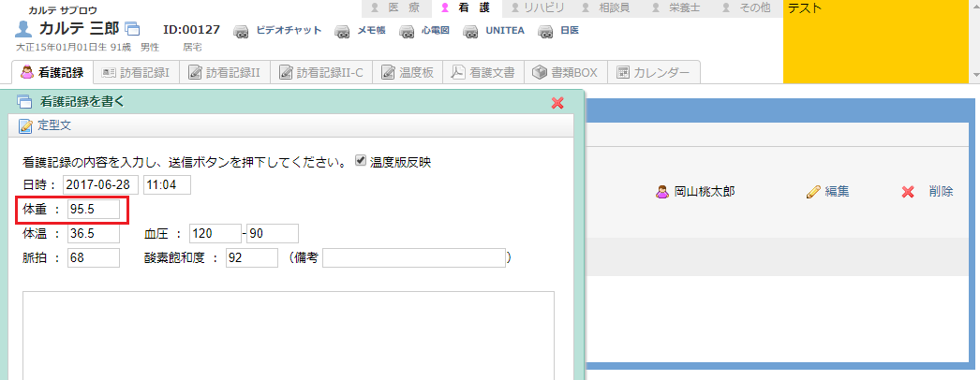Click the ビデオチャット link text
980x380 pixels.
[x=289, y=30]
